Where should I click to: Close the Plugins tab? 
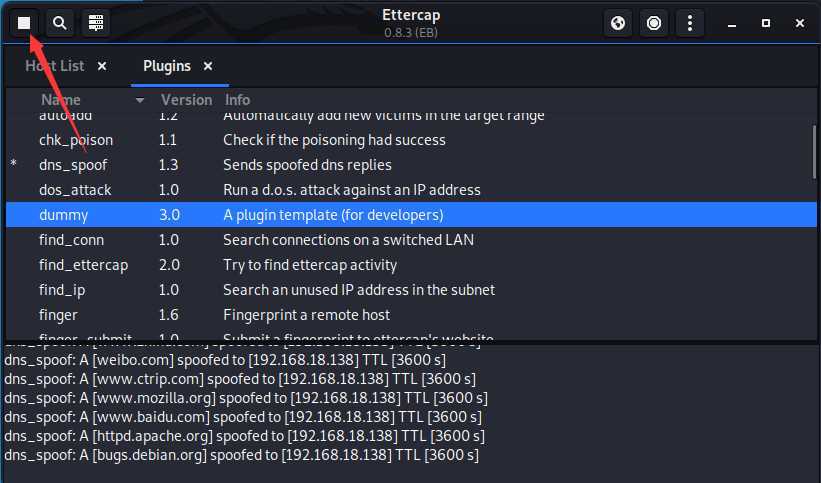208,66
